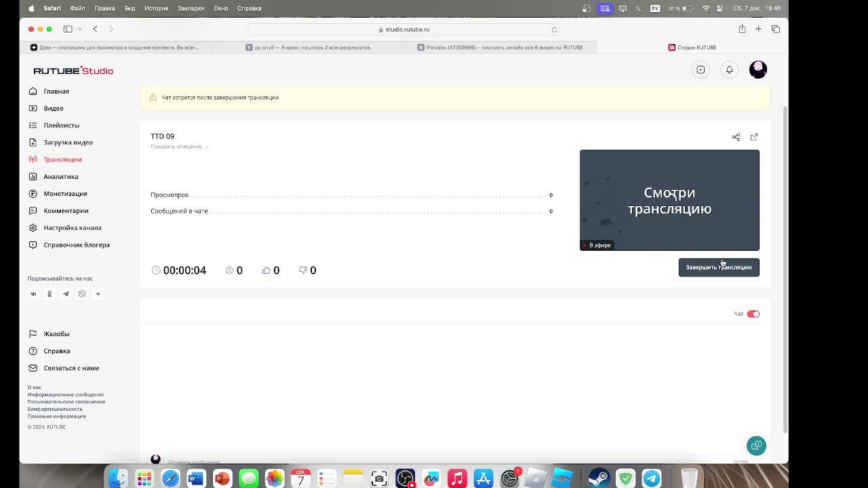Click the Odnoklassniki social icon
868x488 pixels.
50,293
